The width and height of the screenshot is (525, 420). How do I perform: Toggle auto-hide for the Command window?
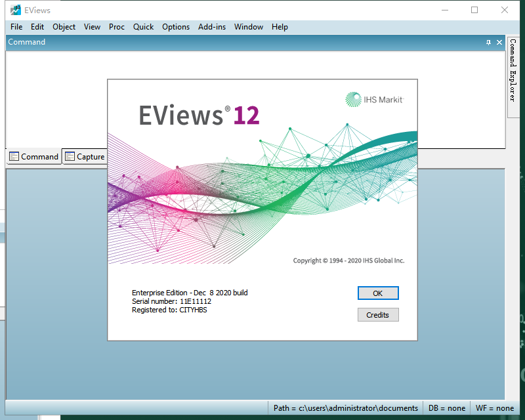(x=488, y=41)
